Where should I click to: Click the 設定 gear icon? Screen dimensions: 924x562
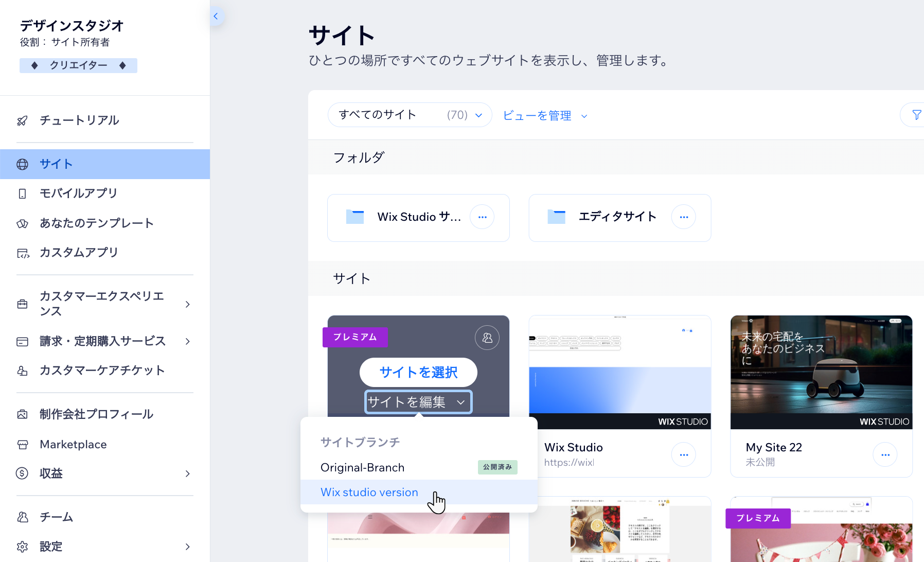coord(22,547)
